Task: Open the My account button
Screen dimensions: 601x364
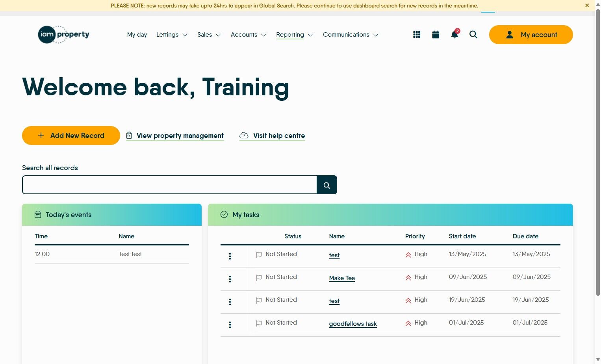Action: pos(531,35)
